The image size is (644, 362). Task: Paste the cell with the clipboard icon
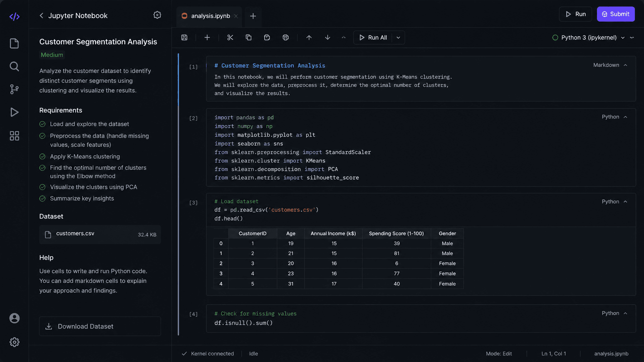click(x=267, y=37)
